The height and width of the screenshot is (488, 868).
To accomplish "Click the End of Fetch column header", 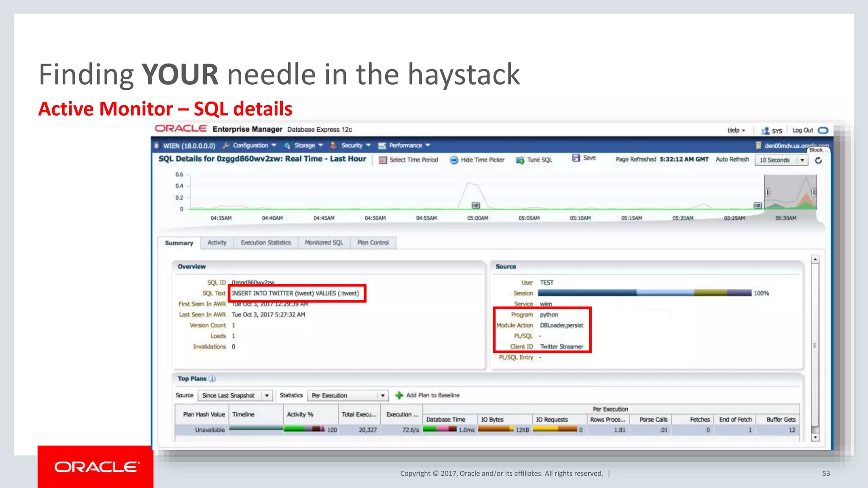I will point(735,420).
